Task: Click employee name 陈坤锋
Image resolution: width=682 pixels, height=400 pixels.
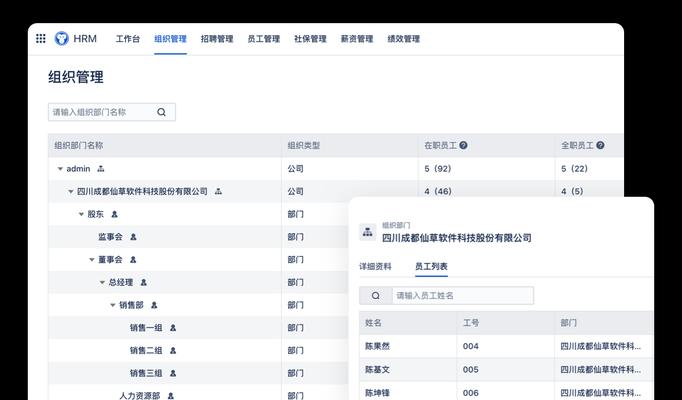Action: [378, 393]
